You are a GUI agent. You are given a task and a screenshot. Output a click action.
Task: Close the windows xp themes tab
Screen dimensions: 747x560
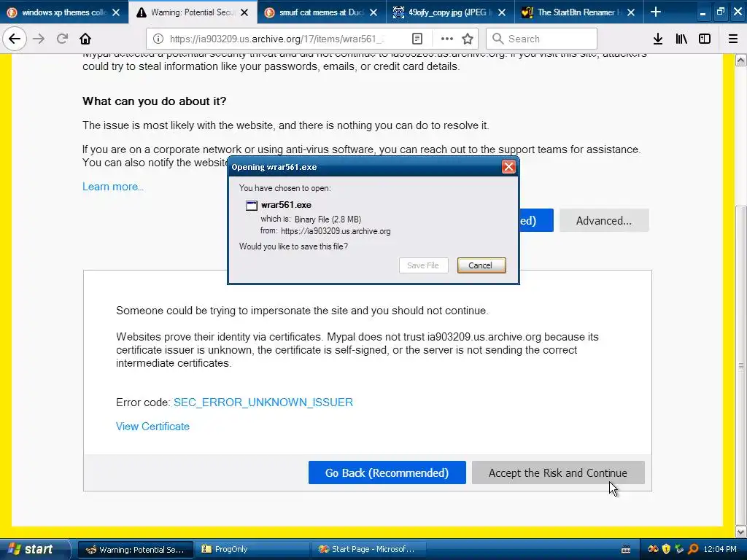pos(116,12)
